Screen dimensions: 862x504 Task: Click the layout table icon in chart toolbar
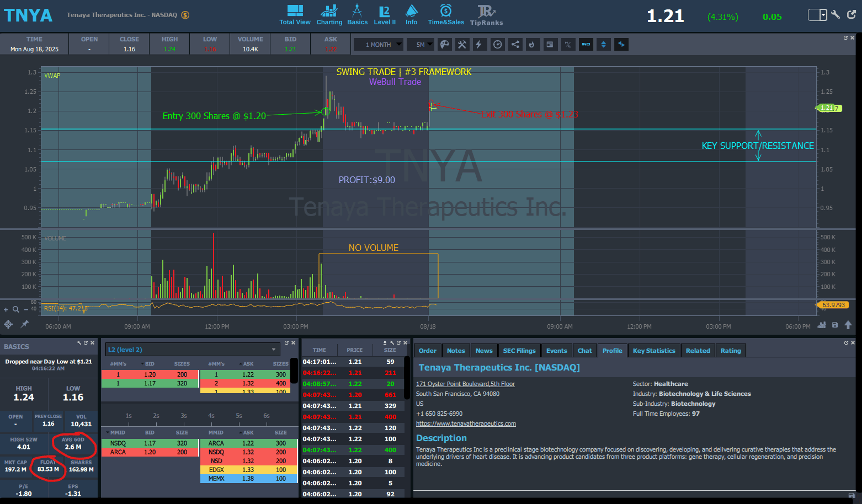[x=550, y=45]
